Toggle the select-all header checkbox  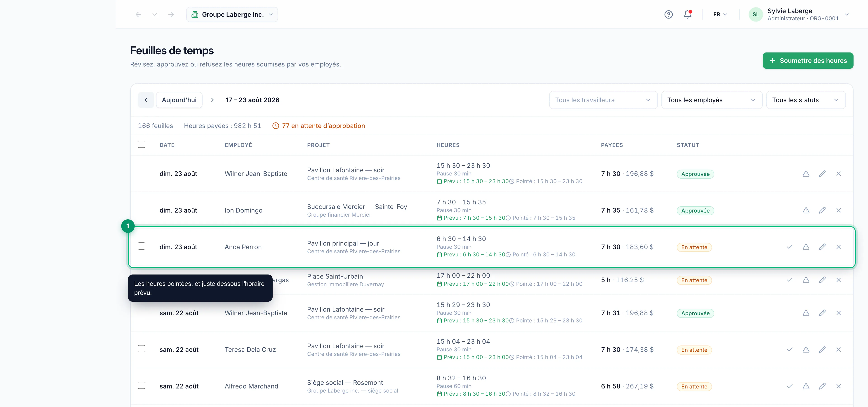[142, 144]
